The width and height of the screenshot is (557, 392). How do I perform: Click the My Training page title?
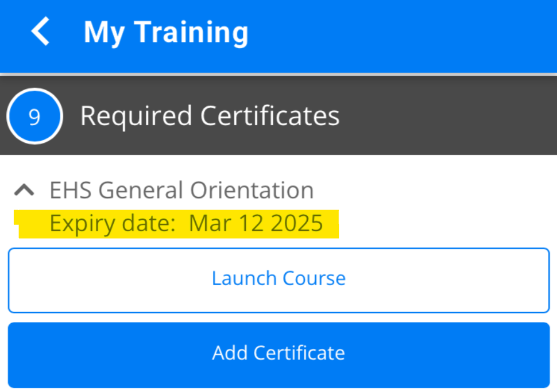pos(166,33)
